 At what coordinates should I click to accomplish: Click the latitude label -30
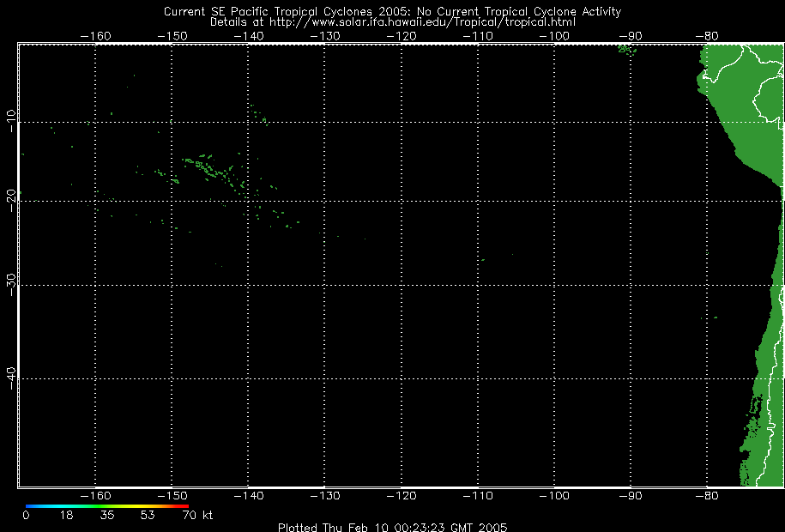click(x=11, y=285)
